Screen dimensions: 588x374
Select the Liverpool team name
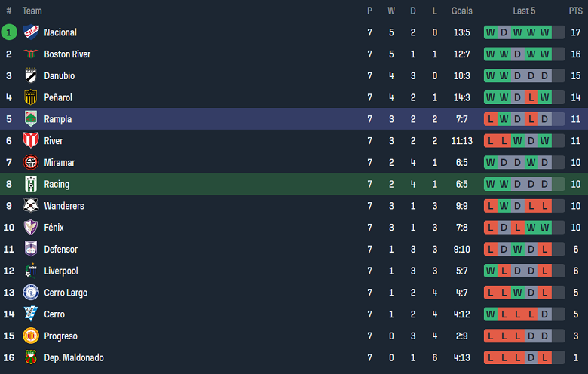coord(61,271)
